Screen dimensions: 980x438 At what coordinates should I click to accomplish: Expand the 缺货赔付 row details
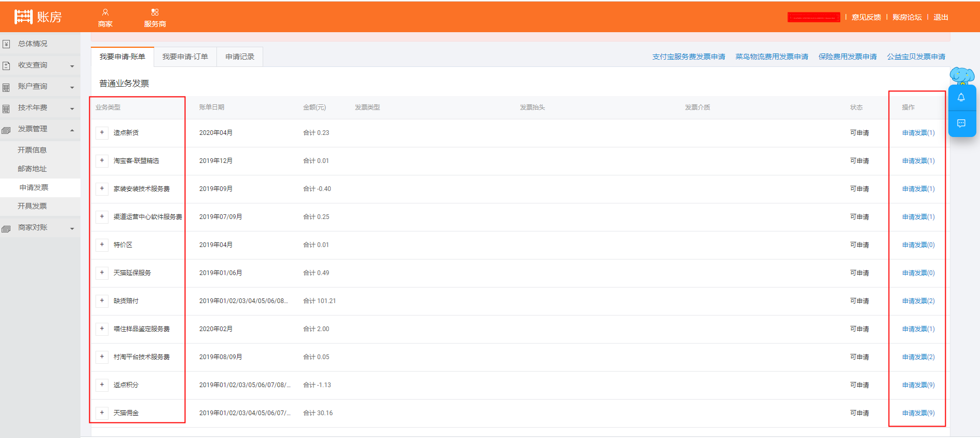102,301
